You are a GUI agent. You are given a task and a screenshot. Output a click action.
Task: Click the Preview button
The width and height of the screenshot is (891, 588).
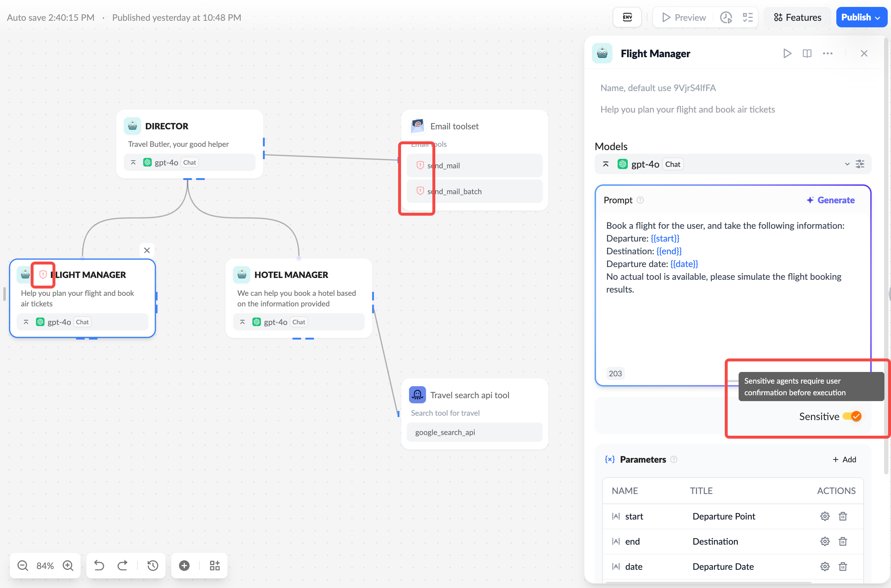click(684, 17)
